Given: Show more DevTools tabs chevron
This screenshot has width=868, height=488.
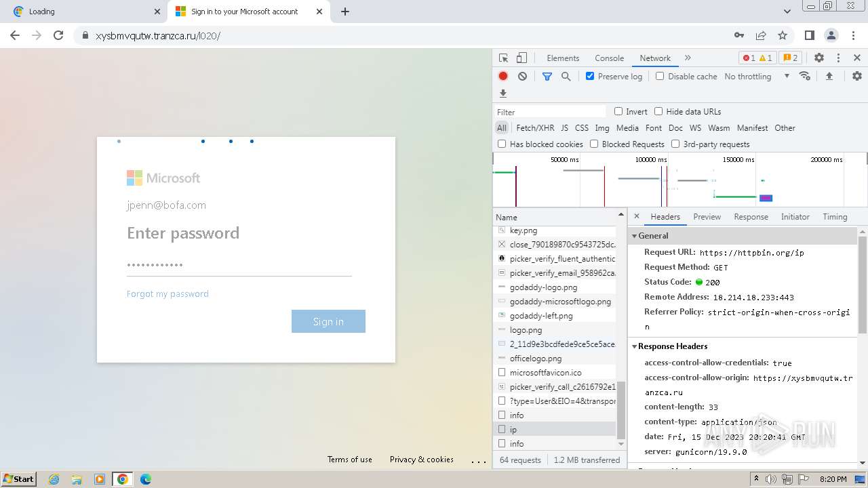Looking at the screenshot, I should tap(688, 58).
